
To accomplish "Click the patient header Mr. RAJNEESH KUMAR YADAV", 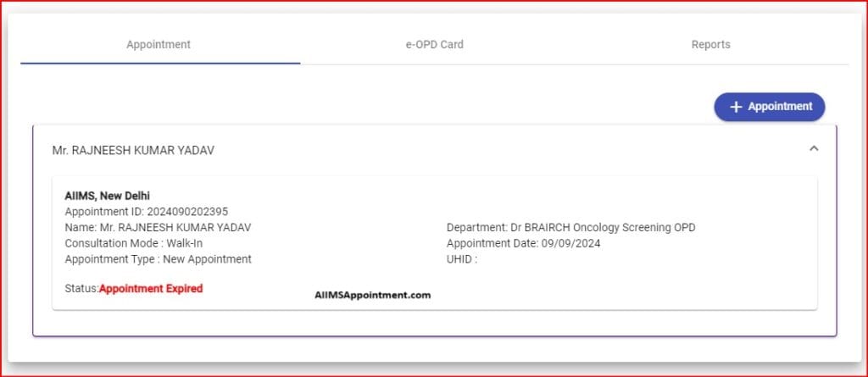I will click(x=133, y=151).
